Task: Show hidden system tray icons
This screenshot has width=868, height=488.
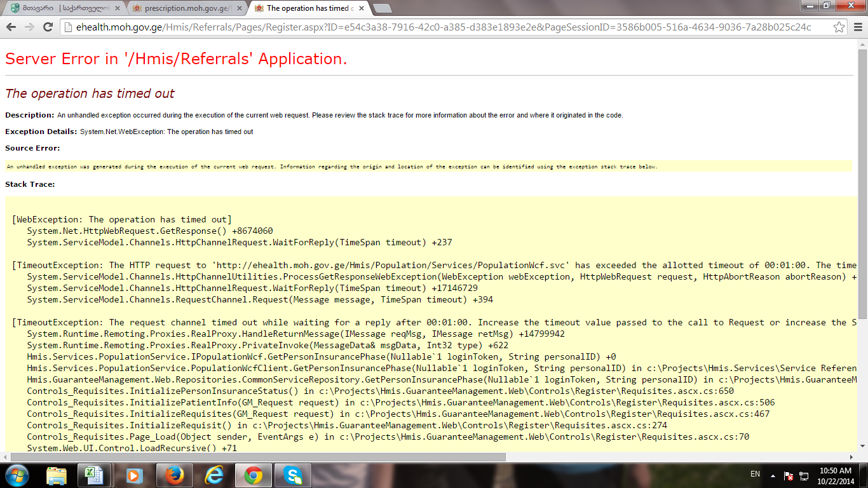Action: click(x=773, y=475)
